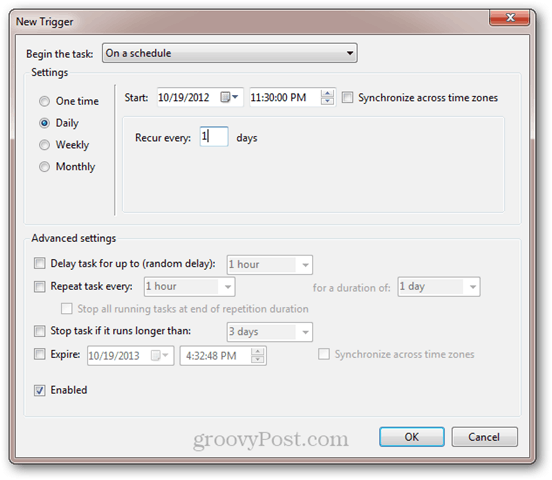Enable the Repeat task every checkbox
Viewport: 552px width, 480px height.
coord(39,286)
